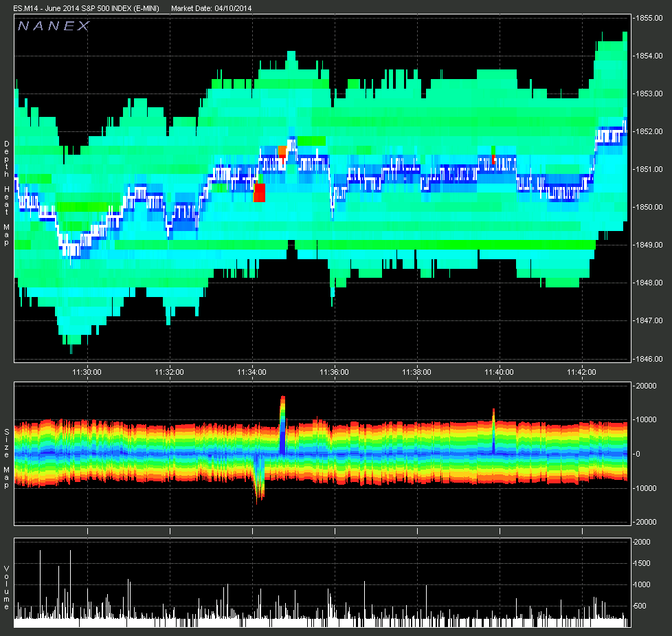Select the -10000 size map axis label
Screen dimensions: 672x636
point(645,488)
